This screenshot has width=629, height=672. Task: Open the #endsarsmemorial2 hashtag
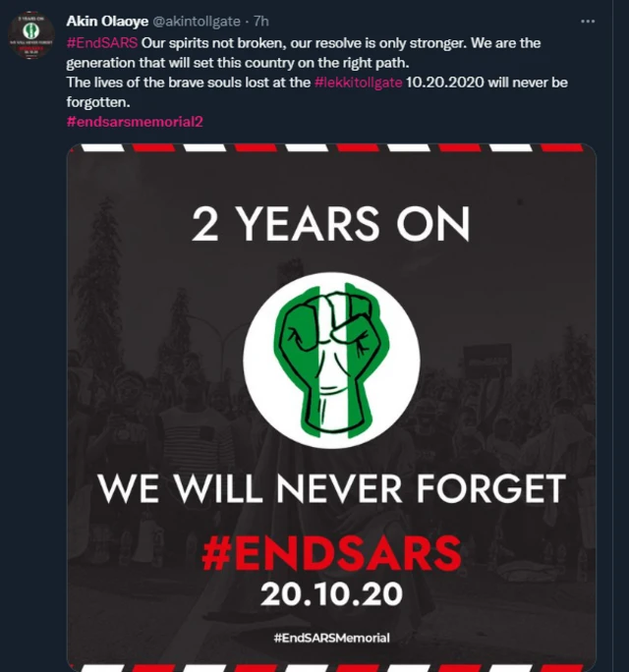click(x=135, y=122)
